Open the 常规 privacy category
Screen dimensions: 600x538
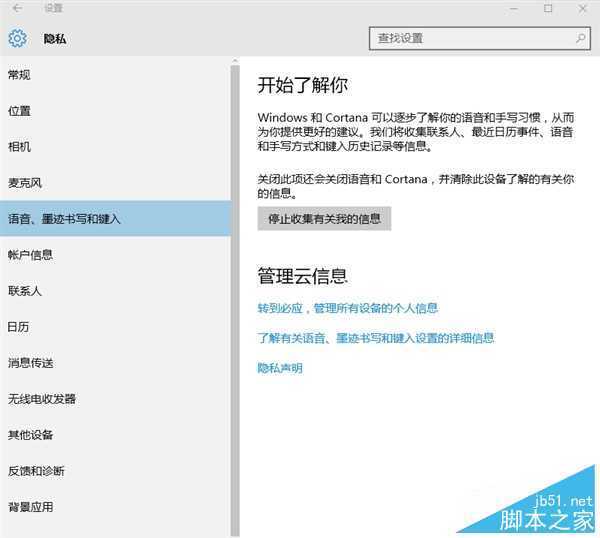click(x=116, y=75)
